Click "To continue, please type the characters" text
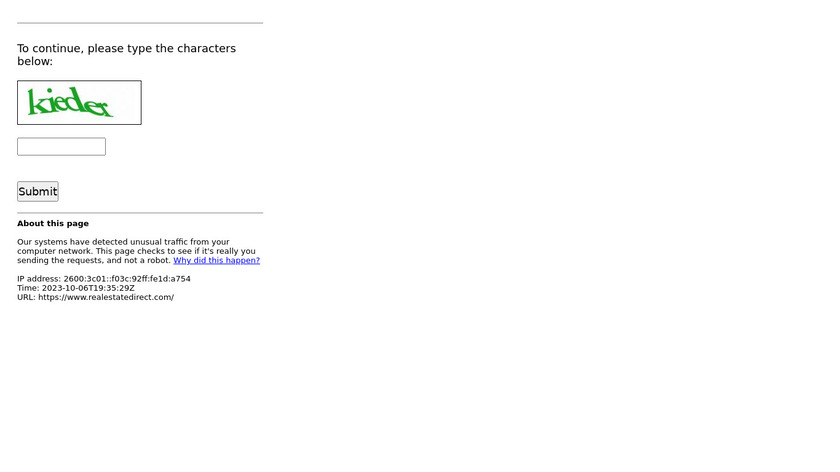The height and width of the screenshot is (472, 840). pyautogui.click(x=126, y=48)
